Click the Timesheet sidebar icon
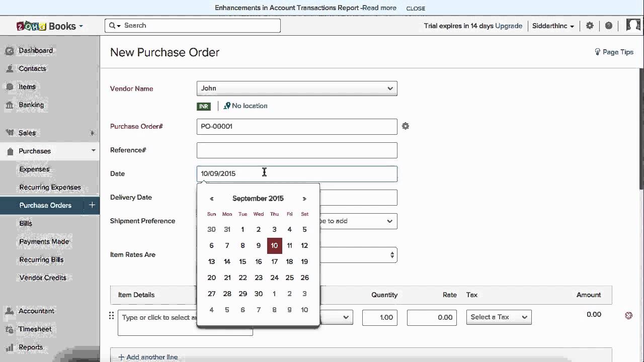Screen dimensions: 644x362 [9, 329]
